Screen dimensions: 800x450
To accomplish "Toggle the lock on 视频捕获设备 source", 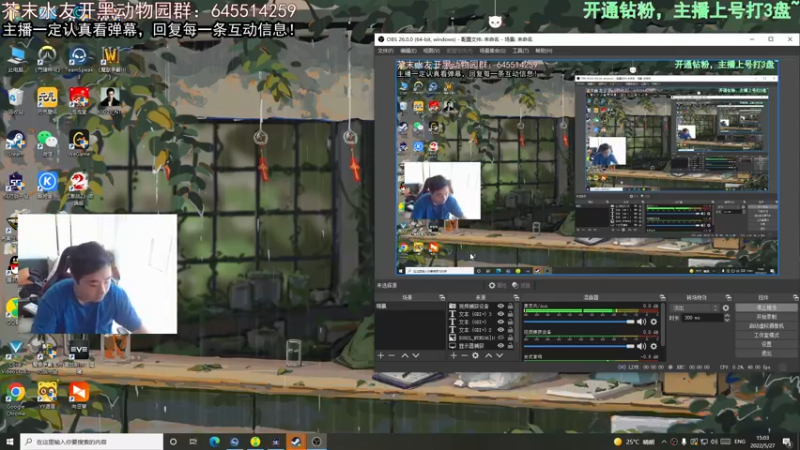I will (x=510, y=306).
